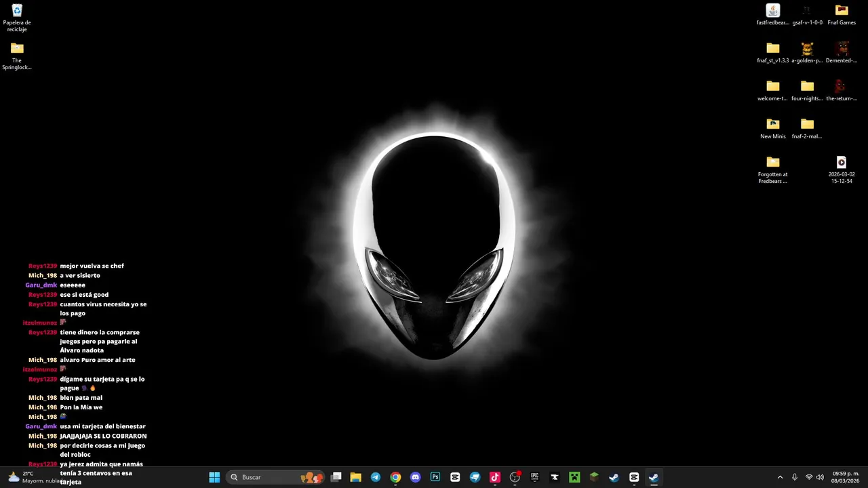Open TikTok from the taskbar

[495, 477]
